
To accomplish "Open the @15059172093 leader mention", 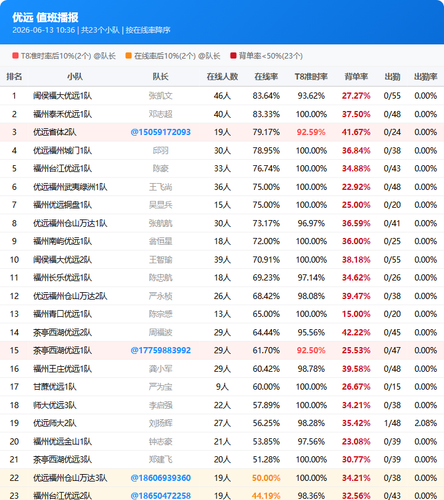I will click(x=161, y=132).
